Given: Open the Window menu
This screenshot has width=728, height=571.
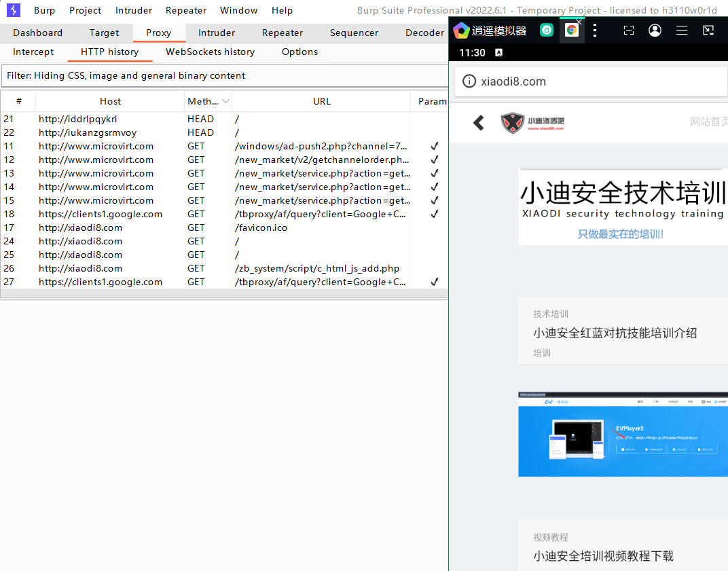Looking at the screenshot, I should coord(238,10).
